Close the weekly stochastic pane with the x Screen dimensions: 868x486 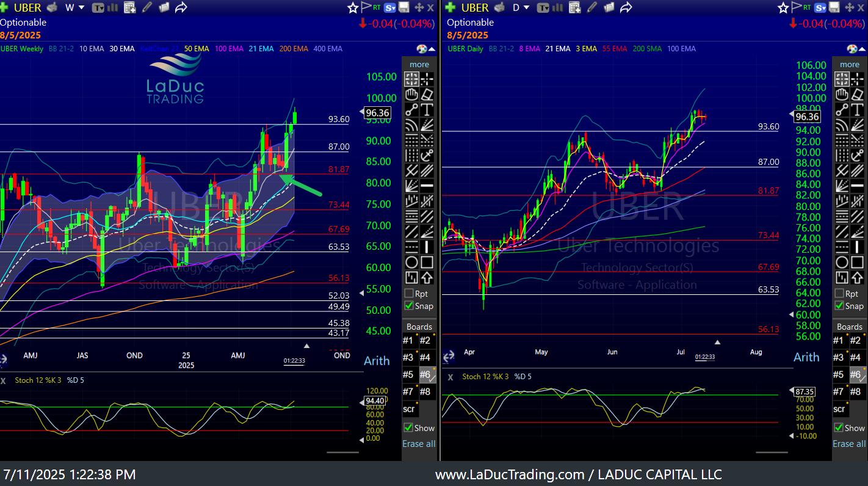pos(3,380)
